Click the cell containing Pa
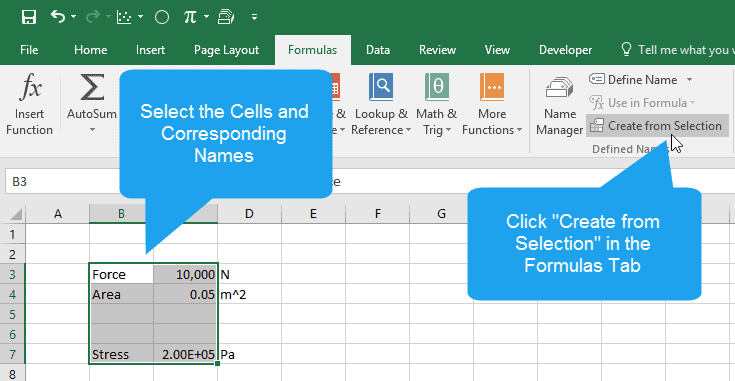Viewport: 735px width, 381px height. click(x=249, y=354)
